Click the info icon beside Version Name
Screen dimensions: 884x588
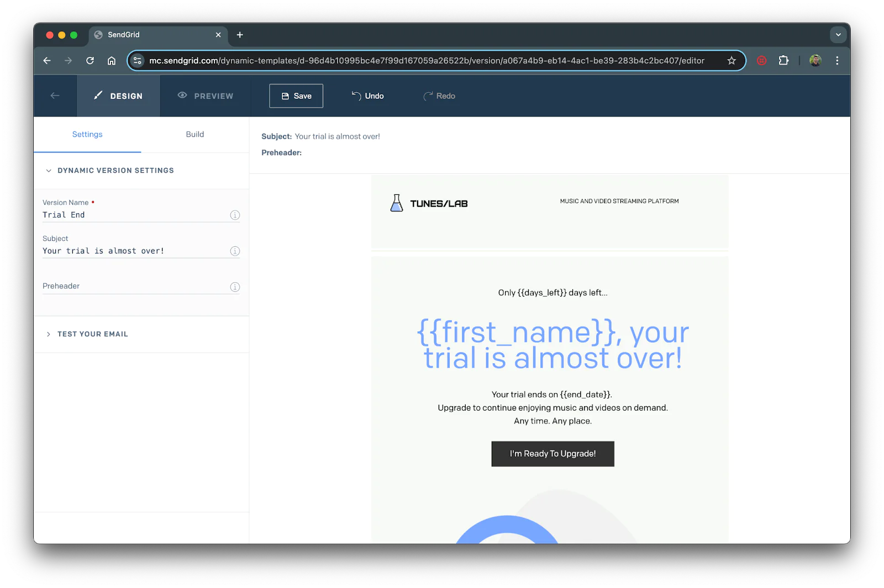point(235,215)
